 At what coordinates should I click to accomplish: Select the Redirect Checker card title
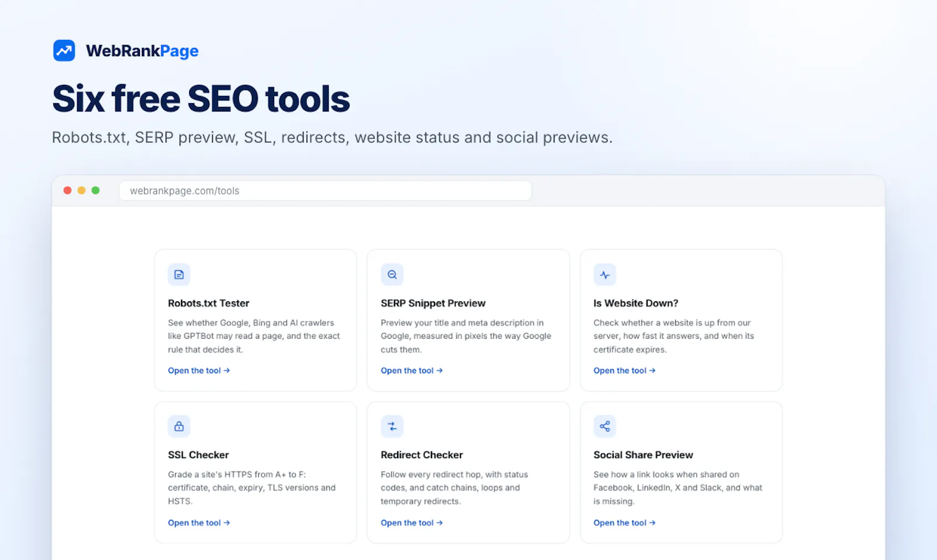coord(422,455)
